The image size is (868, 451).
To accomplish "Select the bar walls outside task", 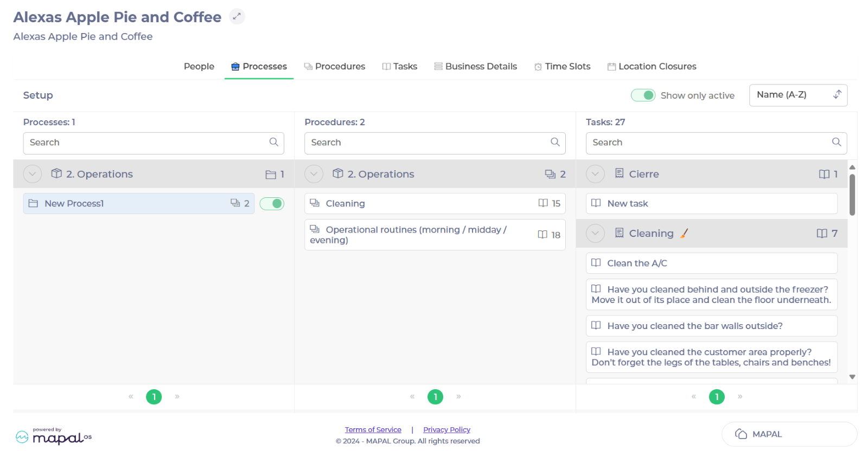I will [712, 326].
